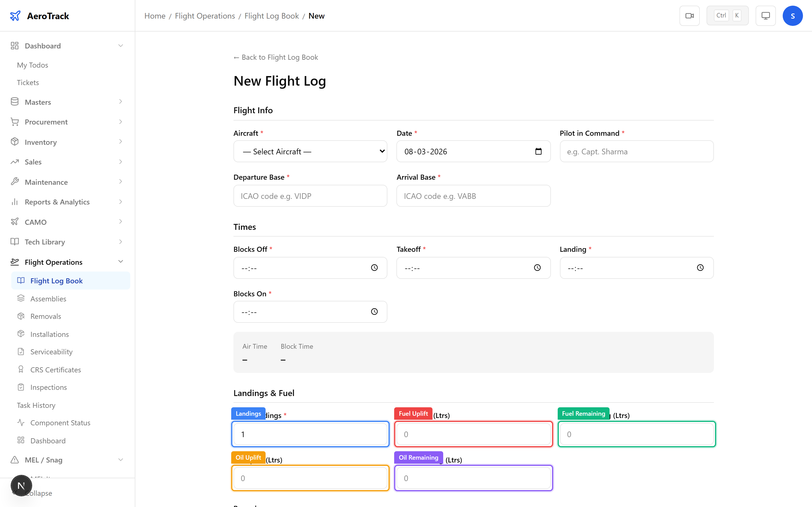Click the video camera icon in header
Image resolution: width=812 pixels, height=507 pixels.
(x=689, y=16)
